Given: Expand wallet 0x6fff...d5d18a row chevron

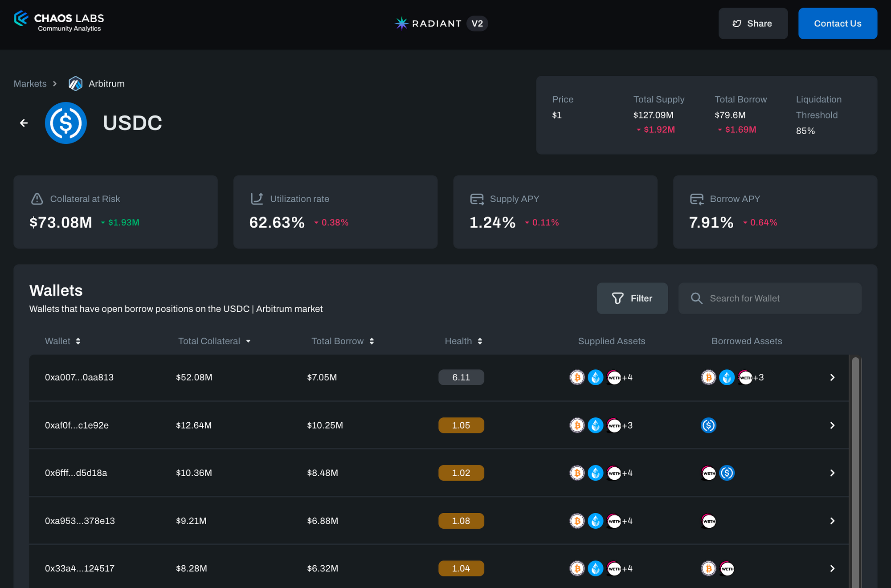Looking at the screenshot, I should click(832, 473).
